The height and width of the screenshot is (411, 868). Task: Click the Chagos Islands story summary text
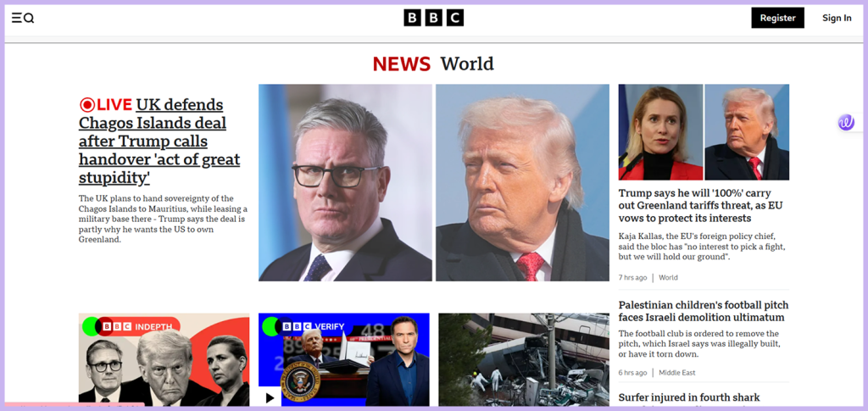(163, 219)
